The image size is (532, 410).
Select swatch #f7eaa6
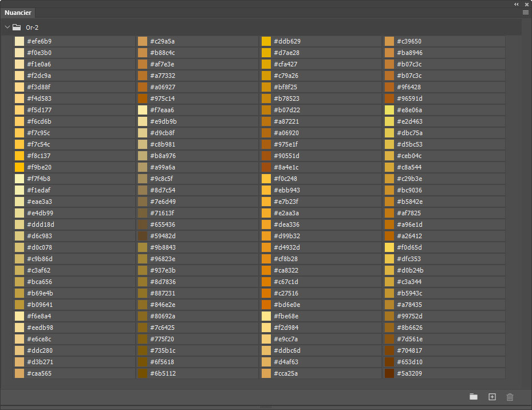143,110
